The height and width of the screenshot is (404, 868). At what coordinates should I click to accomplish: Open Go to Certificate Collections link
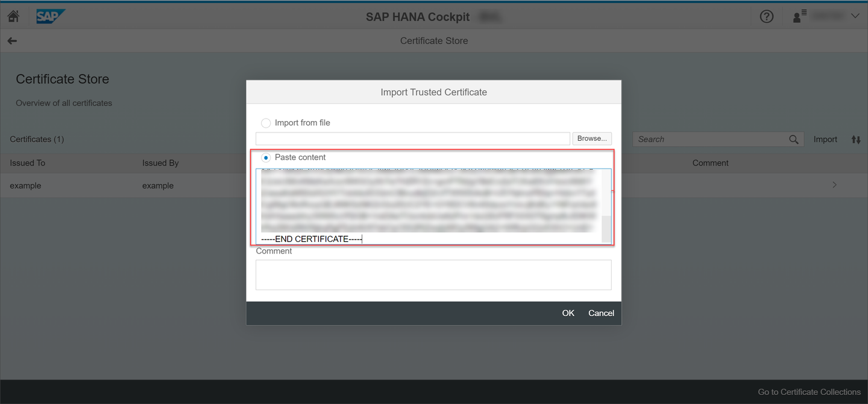click(809, 392)
